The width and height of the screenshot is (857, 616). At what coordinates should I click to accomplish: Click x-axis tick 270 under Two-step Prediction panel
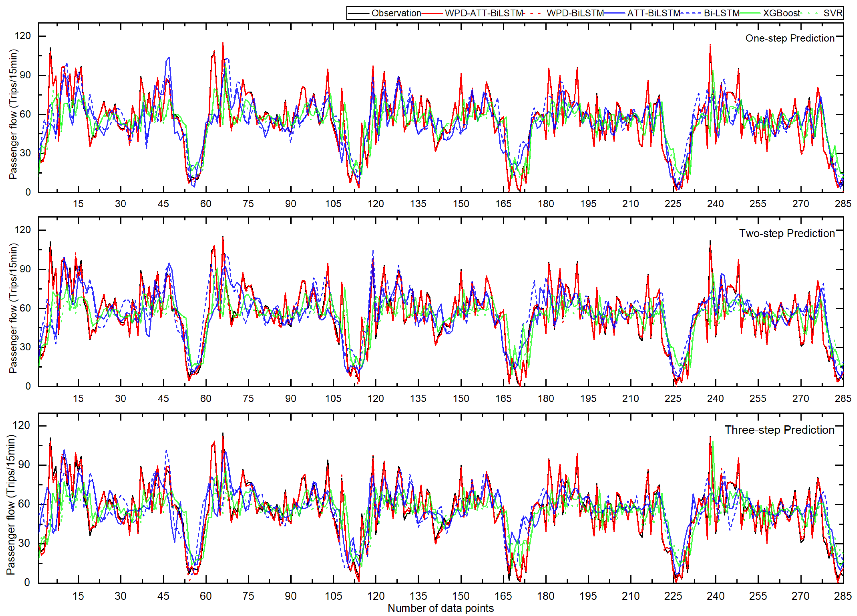click(801, 398)
